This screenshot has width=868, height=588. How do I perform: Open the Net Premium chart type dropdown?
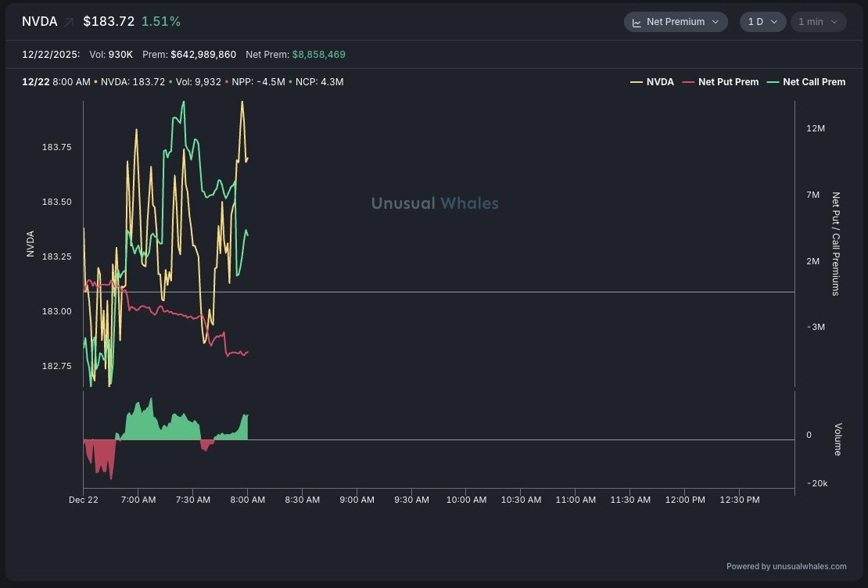(x=676, y=22)
